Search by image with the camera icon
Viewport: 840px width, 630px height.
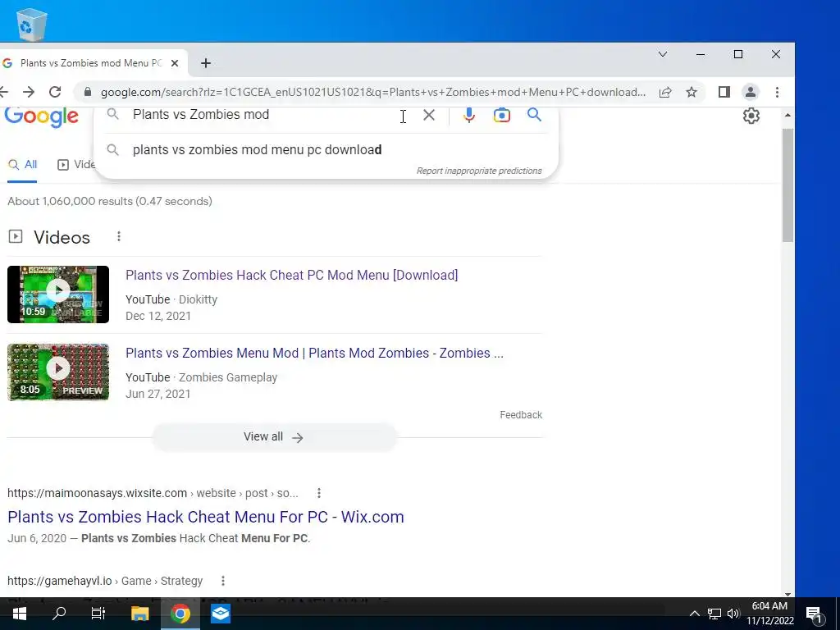click(x=501, y=115)
